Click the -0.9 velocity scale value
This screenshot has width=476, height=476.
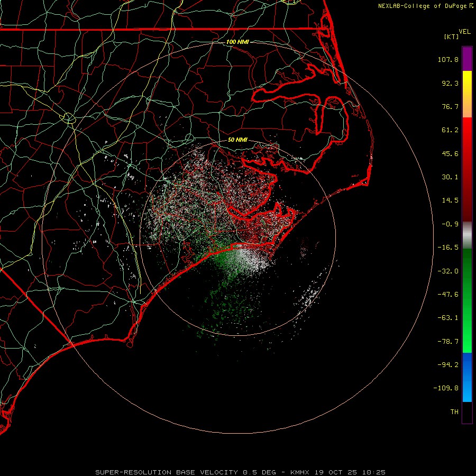(x=450, y=224)
